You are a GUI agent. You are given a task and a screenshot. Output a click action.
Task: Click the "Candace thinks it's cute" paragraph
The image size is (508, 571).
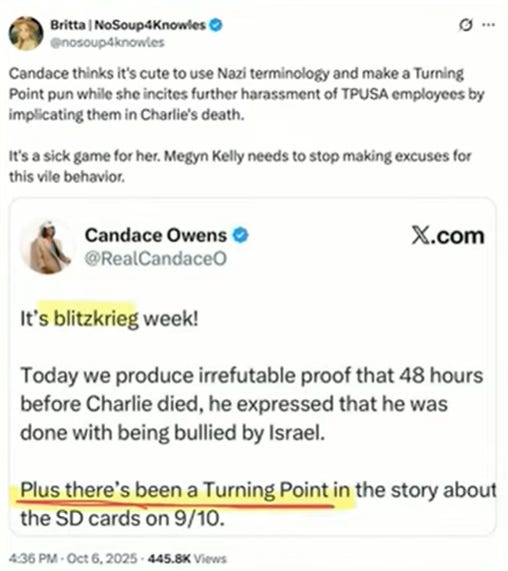[246, 94]
